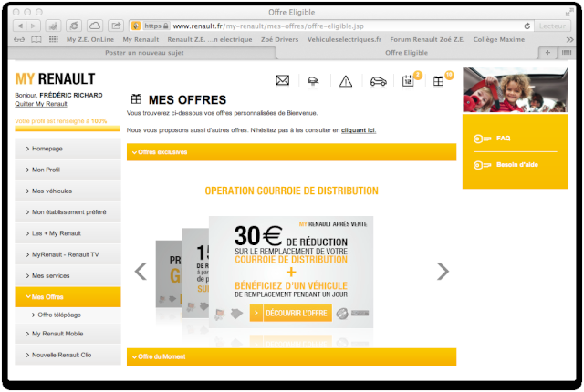Screen dimensions: 584x392
Task: Open the reading list glasses icon
Action: 19,39
